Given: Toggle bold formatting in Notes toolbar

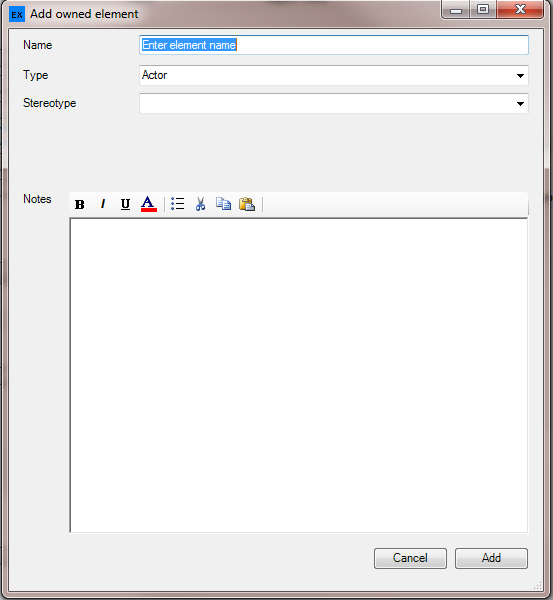Looking at the screenshot, I should [x=80, y=204].
